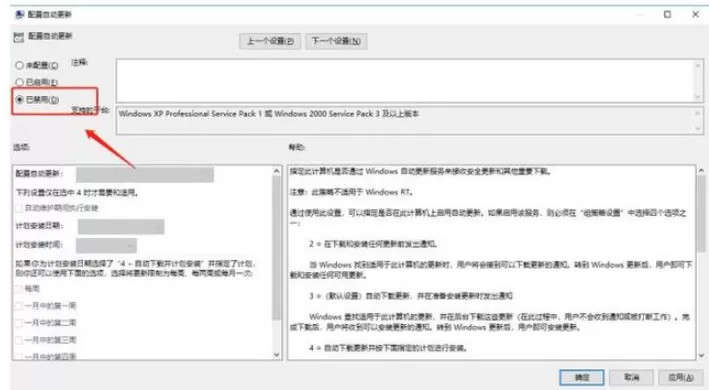Viewport: 709px width, 390px height.
Task: Open the 计划安装时间 dropdown
Action: click(106, 245)
